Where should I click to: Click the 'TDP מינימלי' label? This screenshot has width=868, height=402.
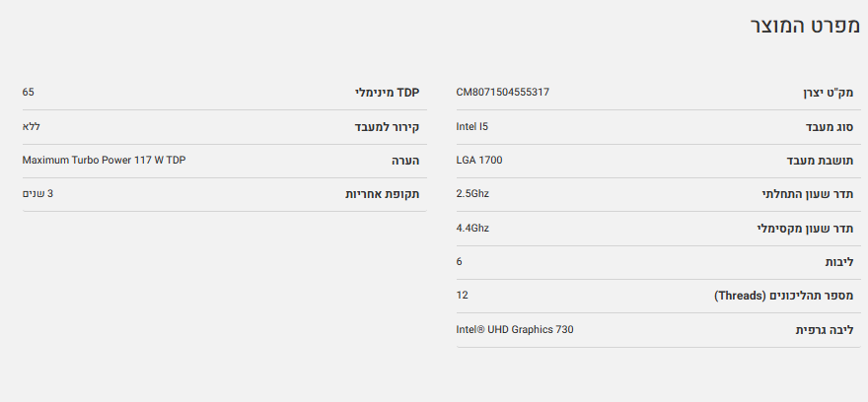tap(387, 93)
